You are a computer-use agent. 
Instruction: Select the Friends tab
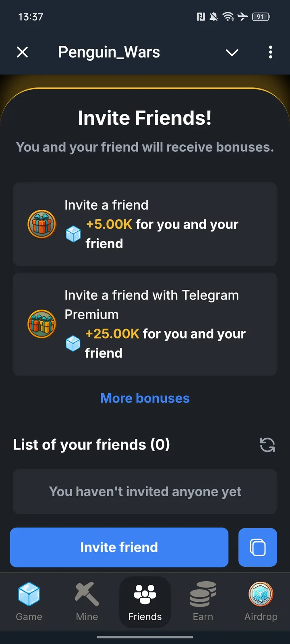[145, 601]
